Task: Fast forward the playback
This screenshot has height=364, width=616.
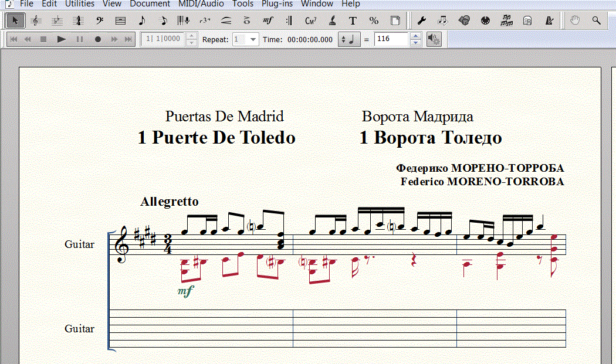Action: (x=114, y=39)
